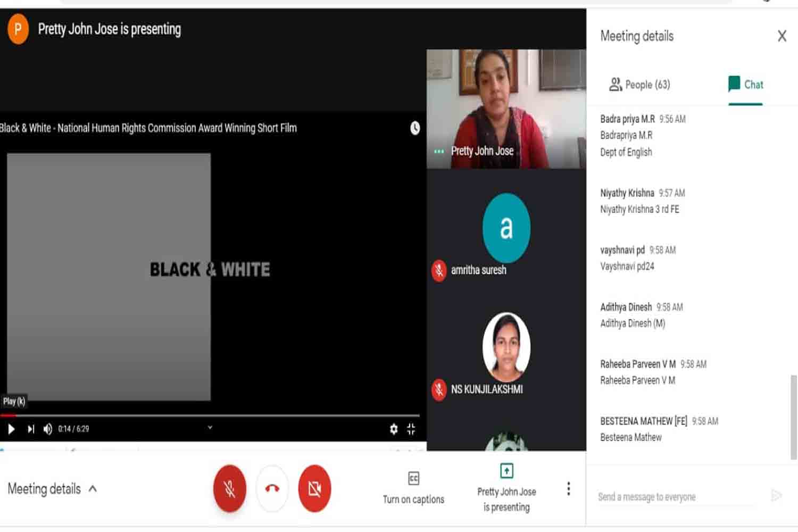
Task: Open video settings gear icon
Action: [394, 429]
